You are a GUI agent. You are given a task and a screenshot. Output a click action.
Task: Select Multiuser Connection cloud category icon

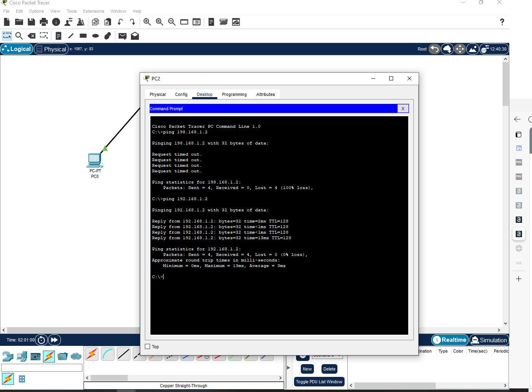[76, 356]
